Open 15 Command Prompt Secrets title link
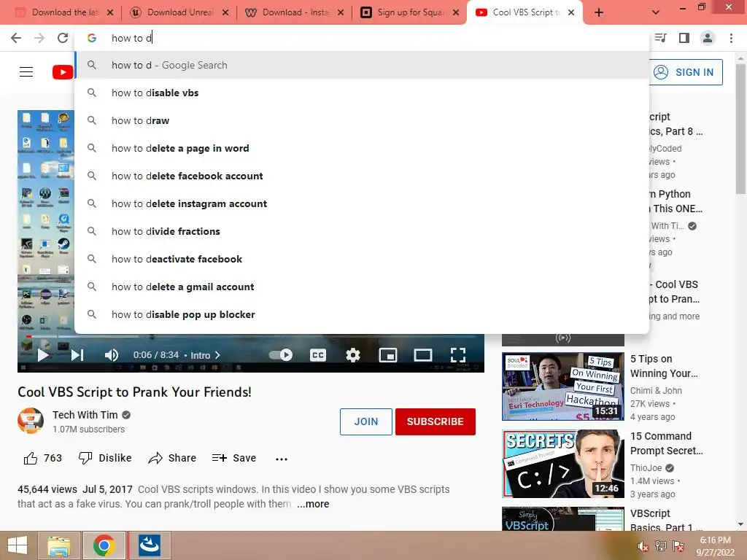The height and width of the screenshot is (560, 747). (x=667, y=443)
